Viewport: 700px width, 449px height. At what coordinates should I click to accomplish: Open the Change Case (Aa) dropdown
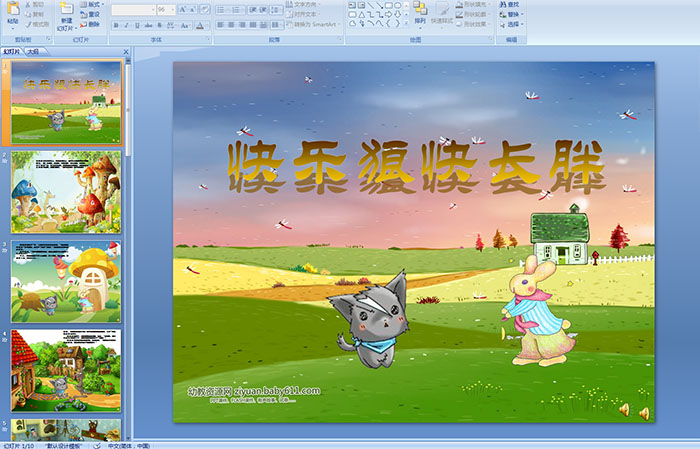(x=185, y=25)
